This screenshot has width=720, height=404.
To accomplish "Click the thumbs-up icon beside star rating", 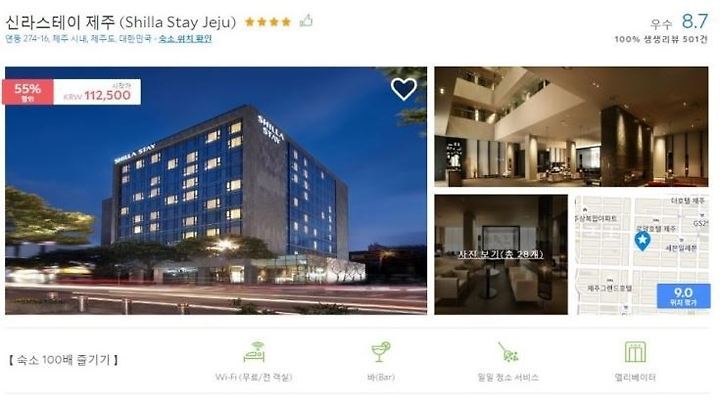I will (x=306, y=21).
